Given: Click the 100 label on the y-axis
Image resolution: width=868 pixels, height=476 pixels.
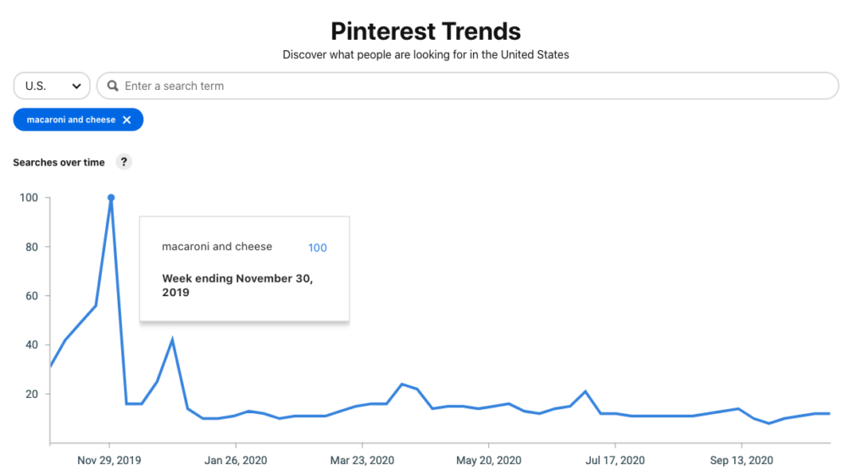Looking at the screenshot, I should tap(31, 198).
